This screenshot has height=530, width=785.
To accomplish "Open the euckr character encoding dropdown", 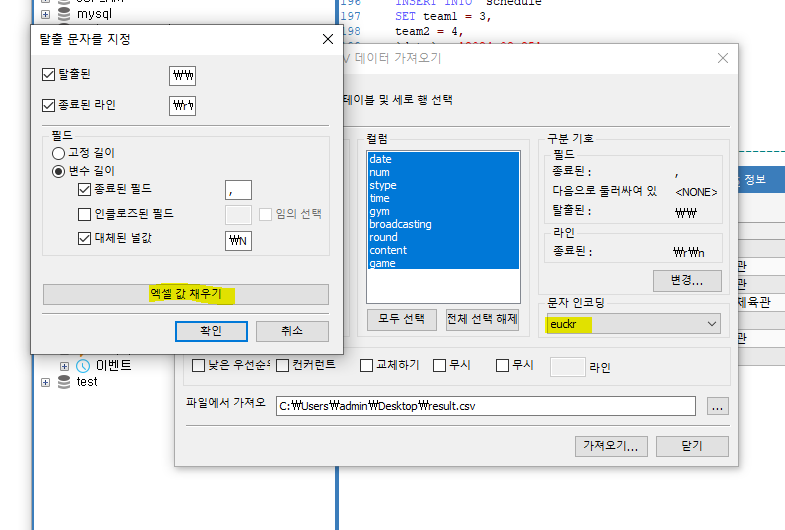I will pyautogui.click(x=633, y=324).
